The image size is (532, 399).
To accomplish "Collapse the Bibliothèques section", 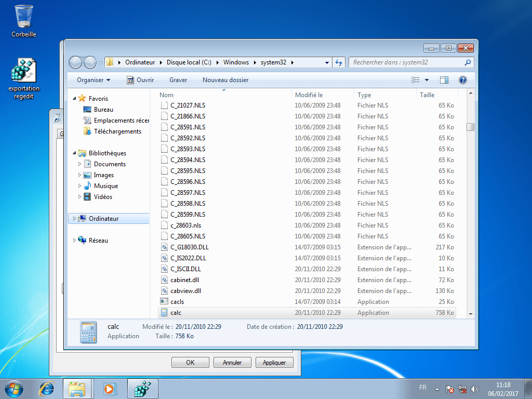I will [x=74, y=153].
